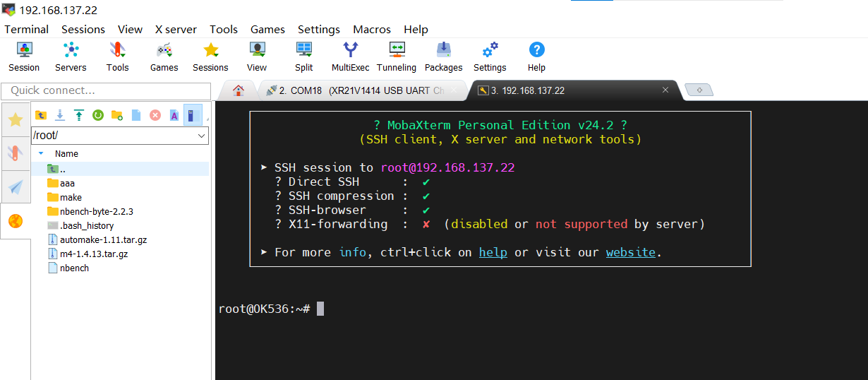Launch the Games toolbar icon

tap(164, 57)
